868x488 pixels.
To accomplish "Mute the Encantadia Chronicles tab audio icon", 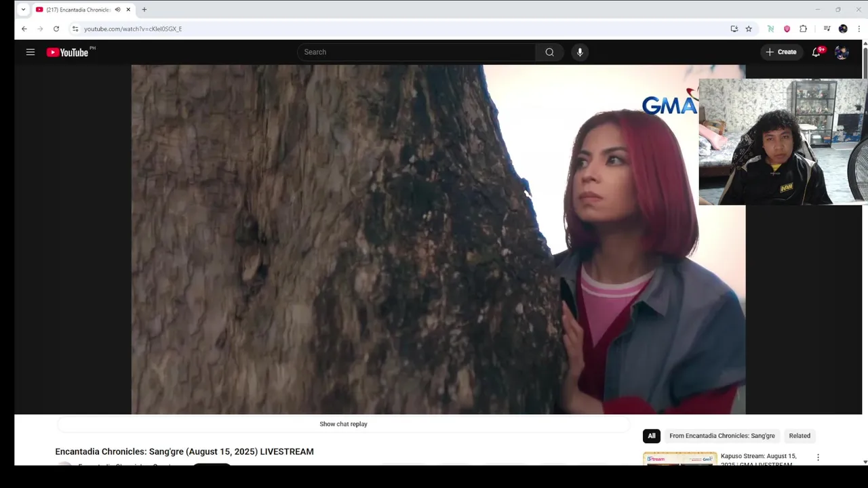I will coord(117,9).
